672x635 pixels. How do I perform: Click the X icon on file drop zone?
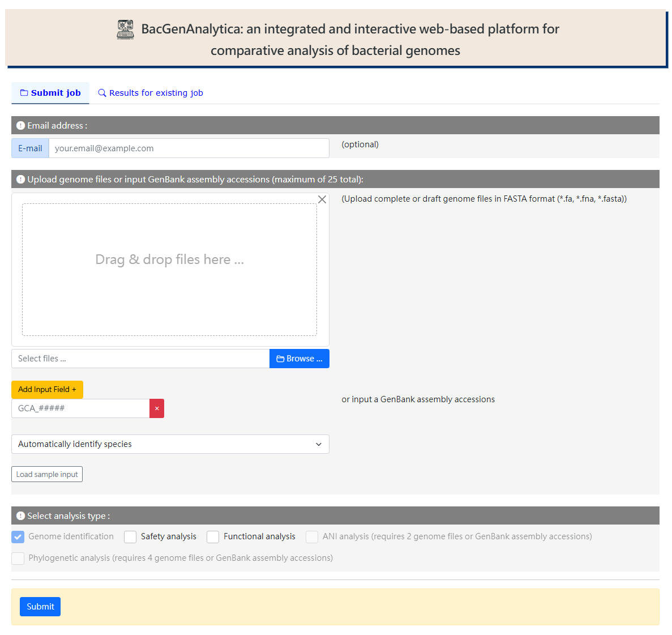pos(322,199)
